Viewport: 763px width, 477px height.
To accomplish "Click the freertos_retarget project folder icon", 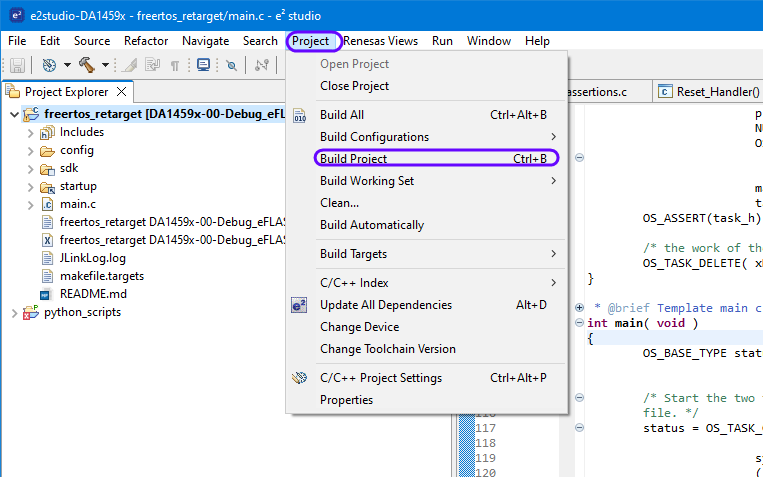I will tap(31, 114).
